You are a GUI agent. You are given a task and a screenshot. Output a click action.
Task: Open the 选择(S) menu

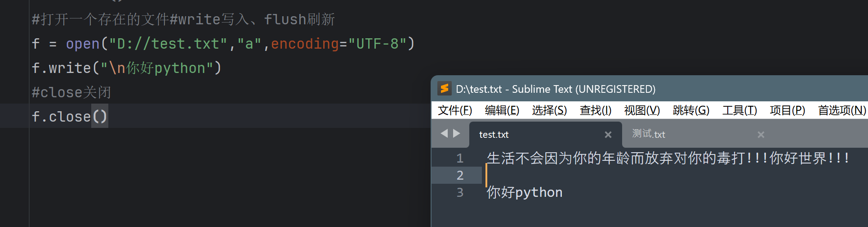tap(549, 110)
